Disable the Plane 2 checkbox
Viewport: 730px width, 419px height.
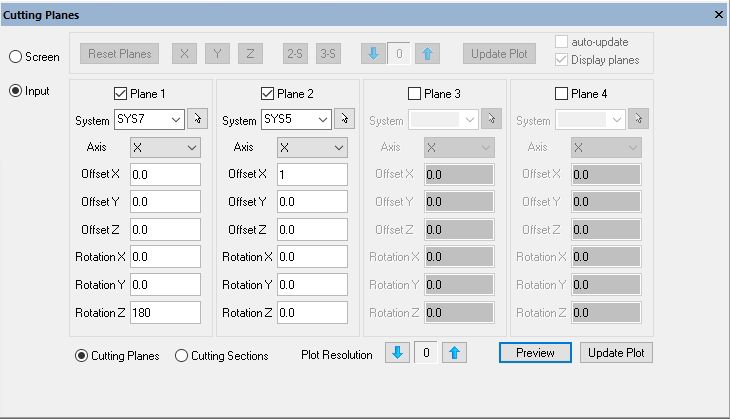click(x=267, y=94)
